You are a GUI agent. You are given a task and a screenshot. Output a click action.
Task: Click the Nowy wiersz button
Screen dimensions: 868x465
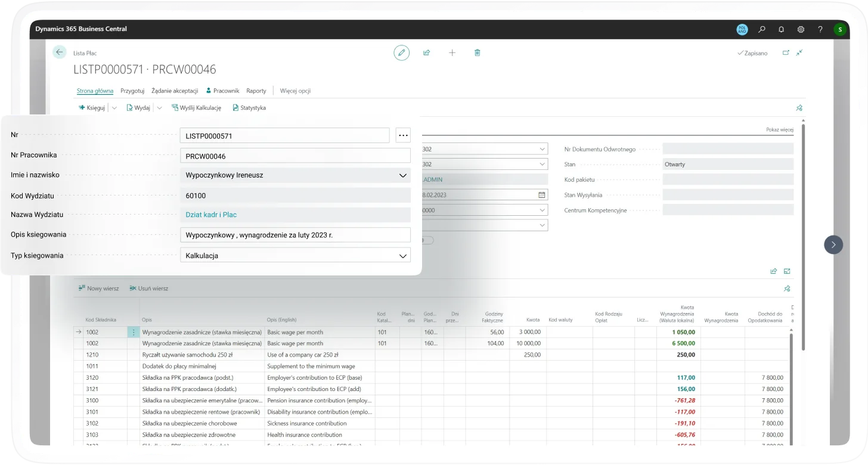coord(98,289)
